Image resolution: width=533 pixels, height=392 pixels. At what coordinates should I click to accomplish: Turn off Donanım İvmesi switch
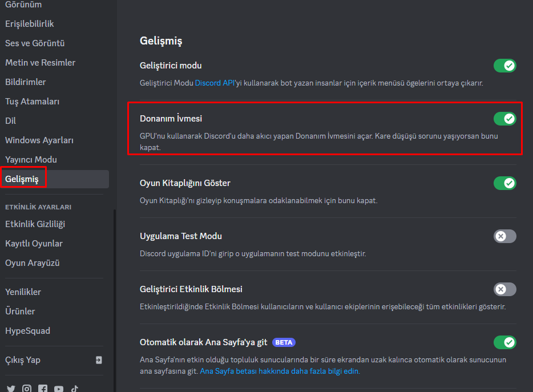[x=504, y=119]
